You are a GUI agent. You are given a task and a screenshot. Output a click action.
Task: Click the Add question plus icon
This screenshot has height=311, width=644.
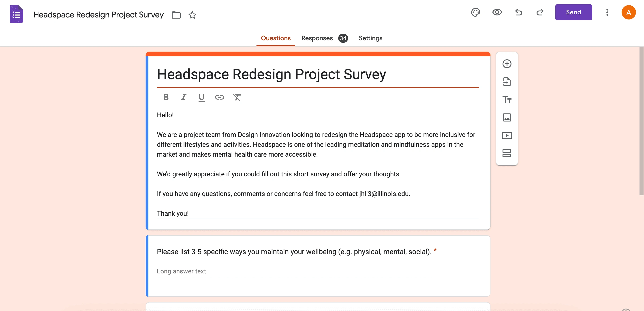pos(507,64)
